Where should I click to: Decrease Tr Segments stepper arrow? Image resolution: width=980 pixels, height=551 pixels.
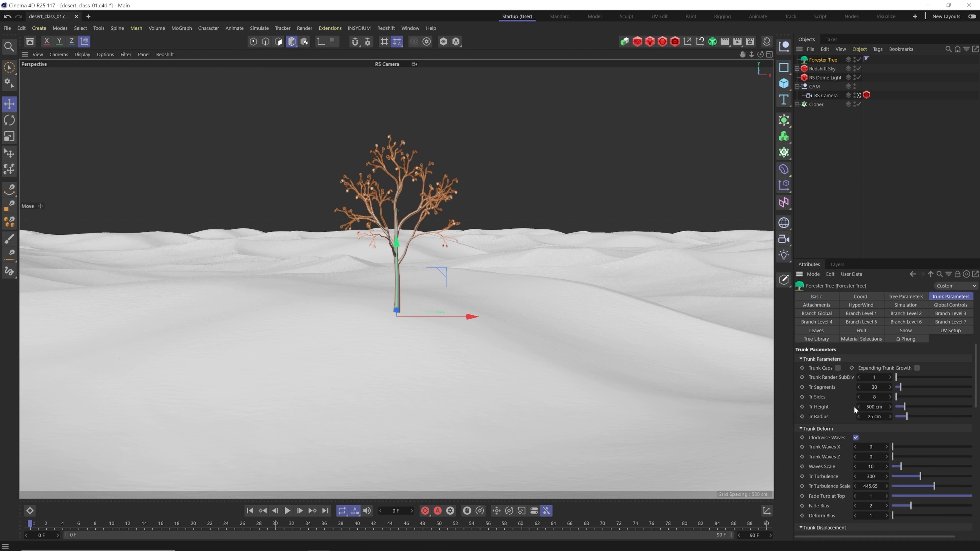coord(859,387)
